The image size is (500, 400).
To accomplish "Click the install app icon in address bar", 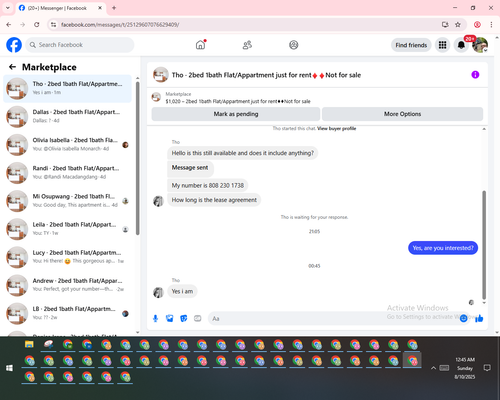I will pos(445,24).
